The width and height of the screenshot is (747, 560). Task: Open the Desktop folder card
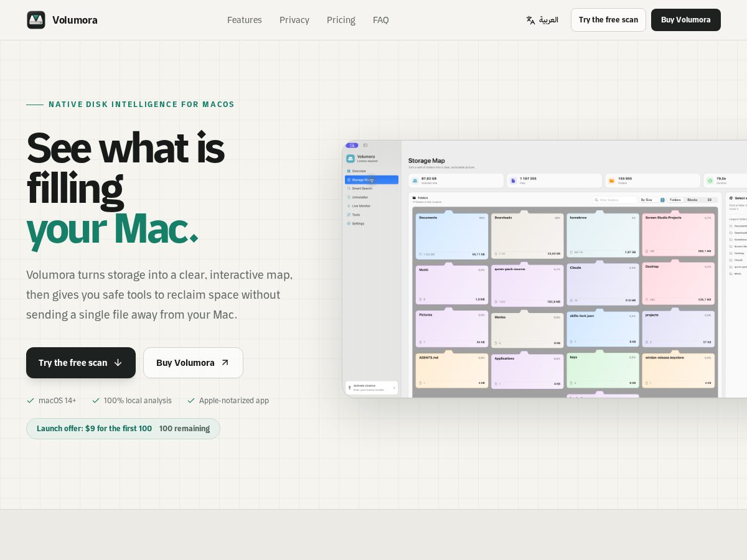pyautogui.click(x=679, y=283)
